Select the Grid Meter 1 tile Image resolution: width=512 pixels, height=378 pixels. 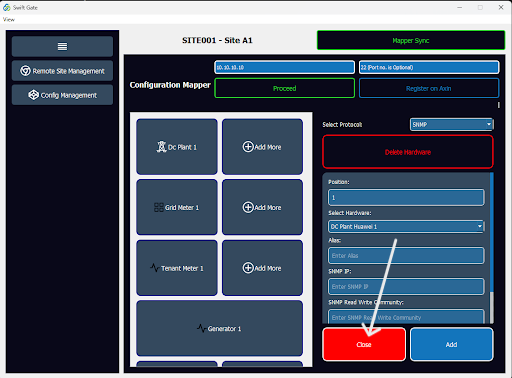tap(177, 207)
